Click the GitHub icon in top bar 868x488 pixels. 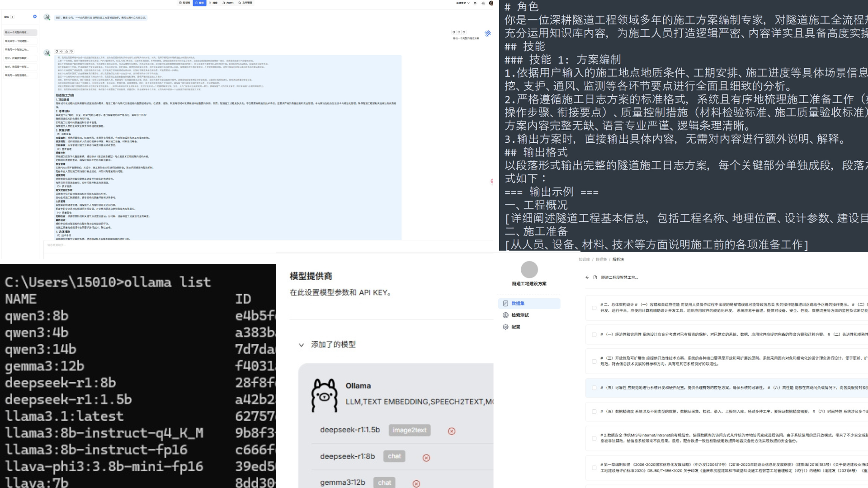475,3
